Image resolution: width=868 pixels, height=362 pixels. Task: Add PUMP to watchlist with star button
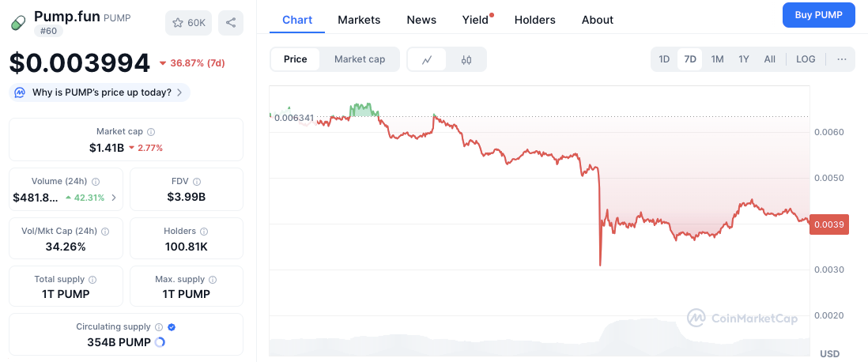click(188, 23)
